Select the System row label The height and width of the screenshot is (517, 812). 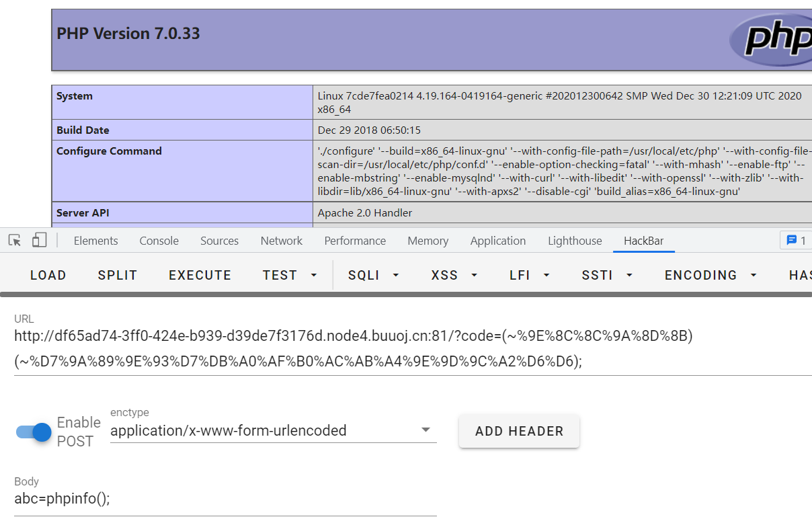(75, 96)
